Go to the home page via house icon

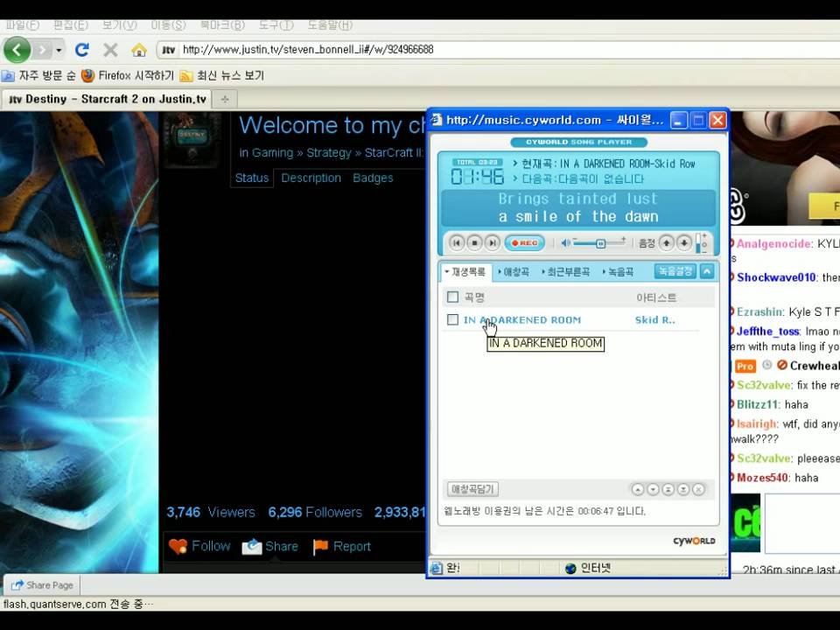click(x=139, y=51)
